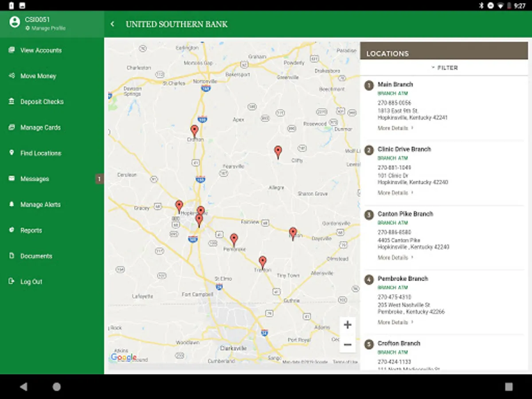The height and width of the screenshot is (399, 532).
Task: Open Messages menu item
Action: coord(35,179)
